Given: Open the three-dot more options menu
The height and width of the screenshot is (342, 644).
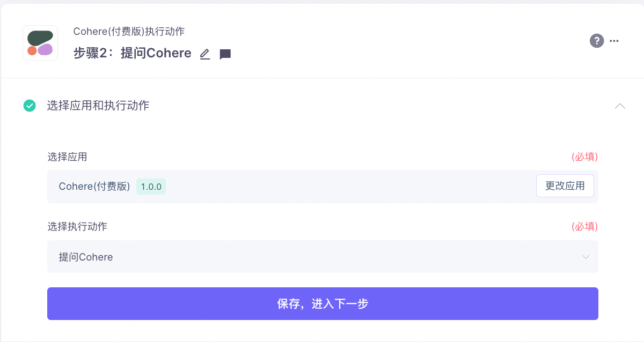Looking at the screenshot, I should [x=614, y=41].
